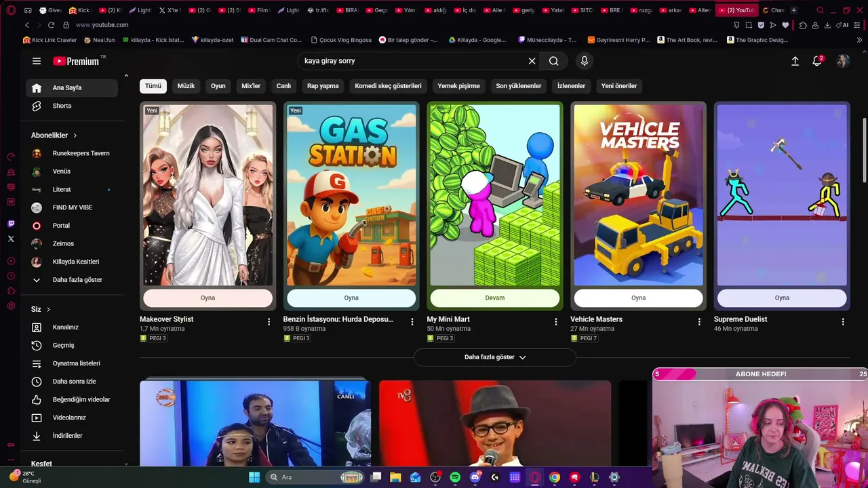Click the browser address bar URL
The height and width of the screenshot is (488, 868).
pos(102,25)
